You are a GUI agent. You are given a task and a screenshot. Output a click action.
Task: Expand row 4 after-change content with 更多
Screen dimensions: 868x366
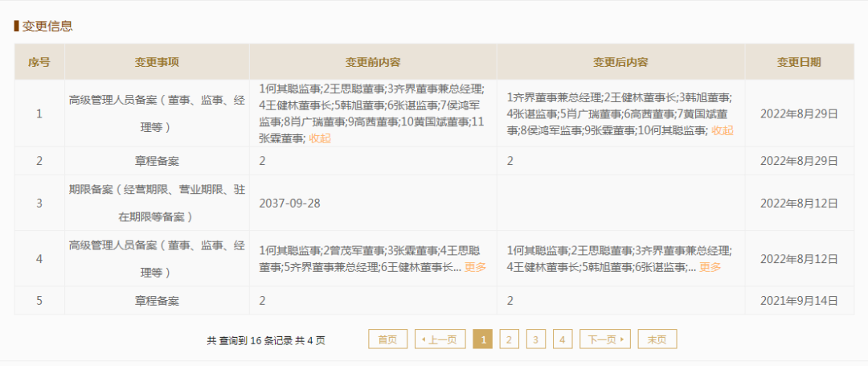point(710,267)
